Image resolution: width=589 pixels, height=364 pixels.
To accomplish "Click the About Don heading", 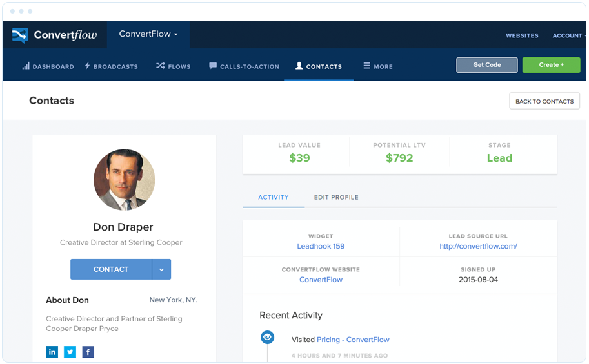I will click(x=67, y=300).
